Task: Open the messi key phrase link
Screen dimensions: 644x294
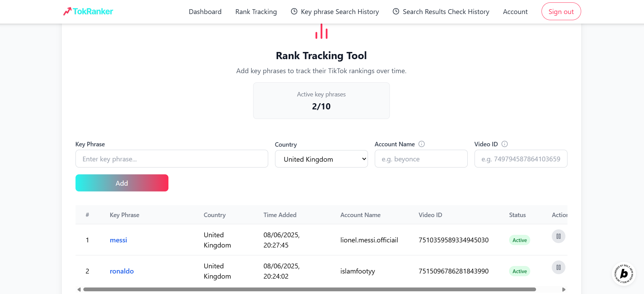Action: pos(118,240)
